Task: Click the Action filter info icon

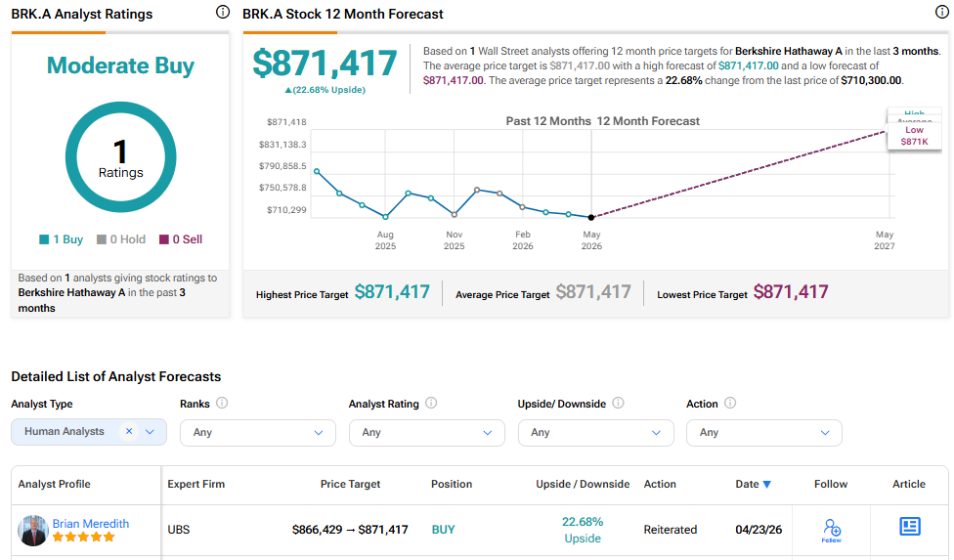Action: point(730,403)
